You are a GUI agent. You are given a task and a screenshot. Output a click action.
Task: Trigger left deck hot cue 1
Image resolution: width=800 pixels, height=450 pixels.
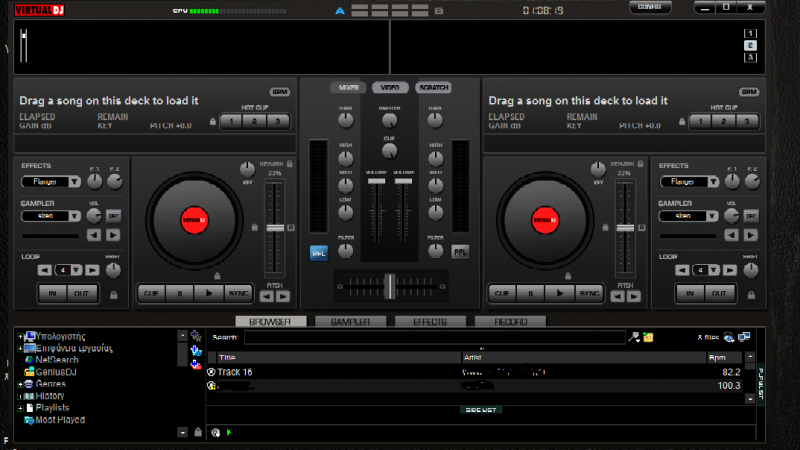coord(231,121)
